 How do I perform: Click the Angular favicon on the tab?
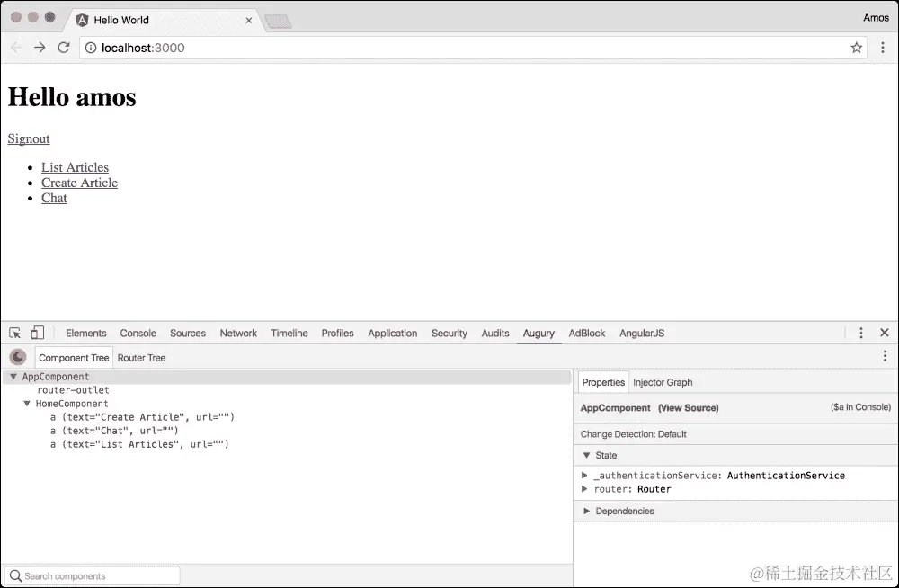(x=82, y=20)
